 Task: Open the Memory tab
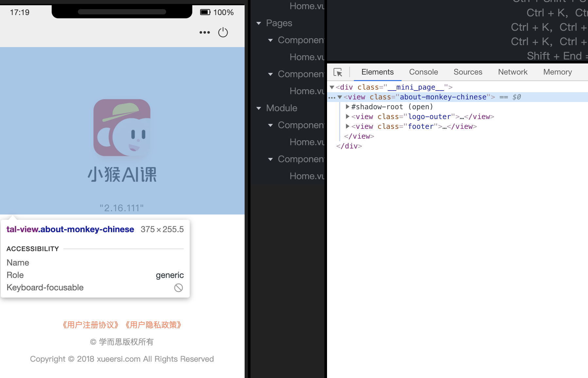coord(558,72)
